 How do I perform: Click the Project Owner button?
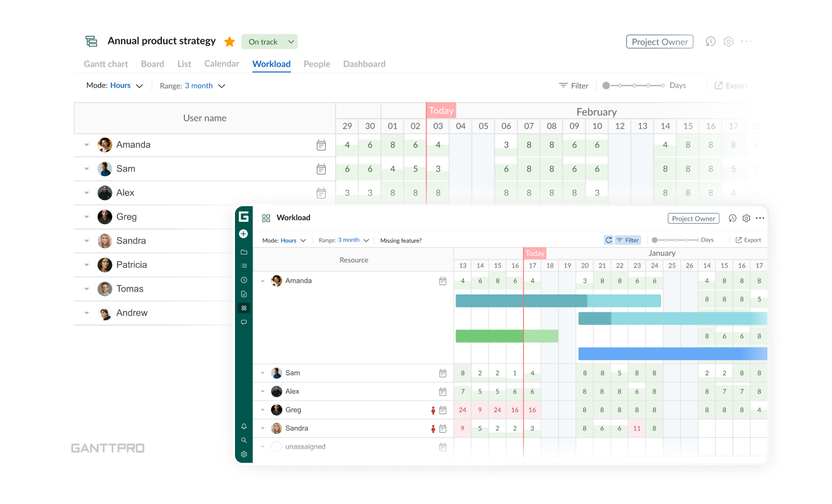coord(659,41)
